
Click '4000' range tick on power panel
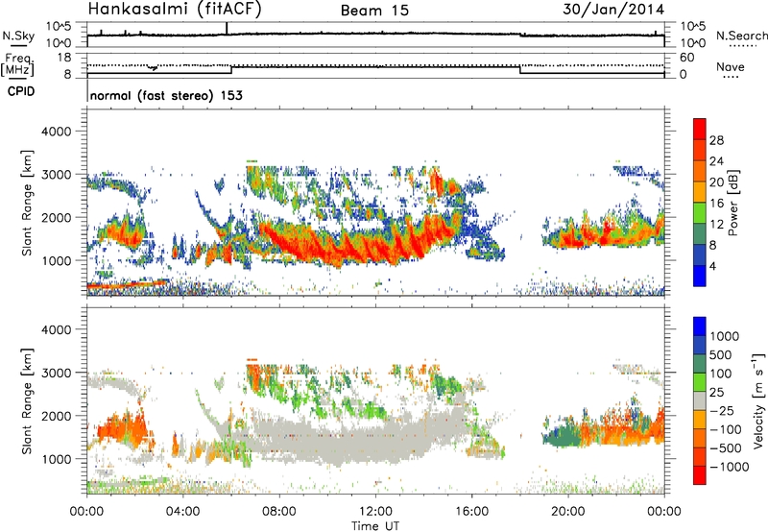point(56,132)
